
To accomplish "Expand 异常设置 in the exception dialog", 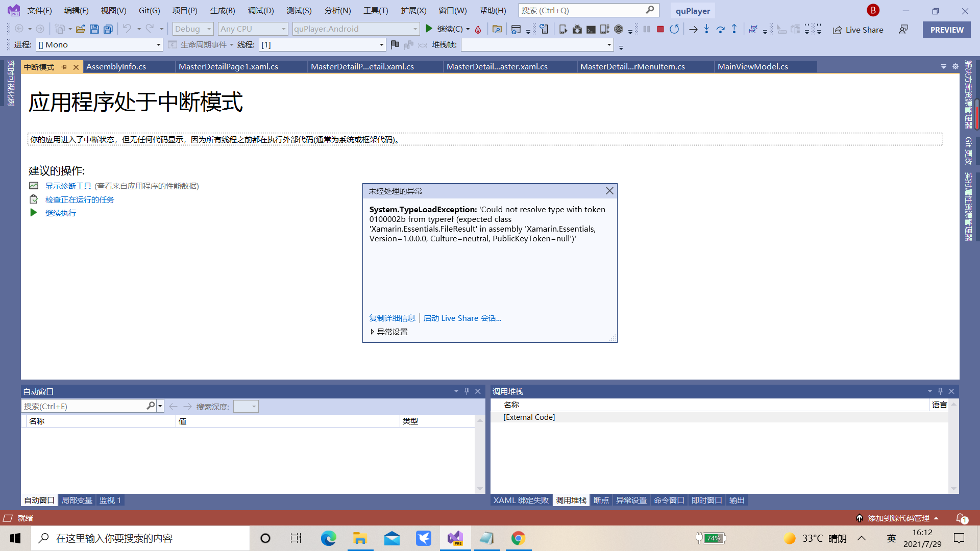I will 388,332.
